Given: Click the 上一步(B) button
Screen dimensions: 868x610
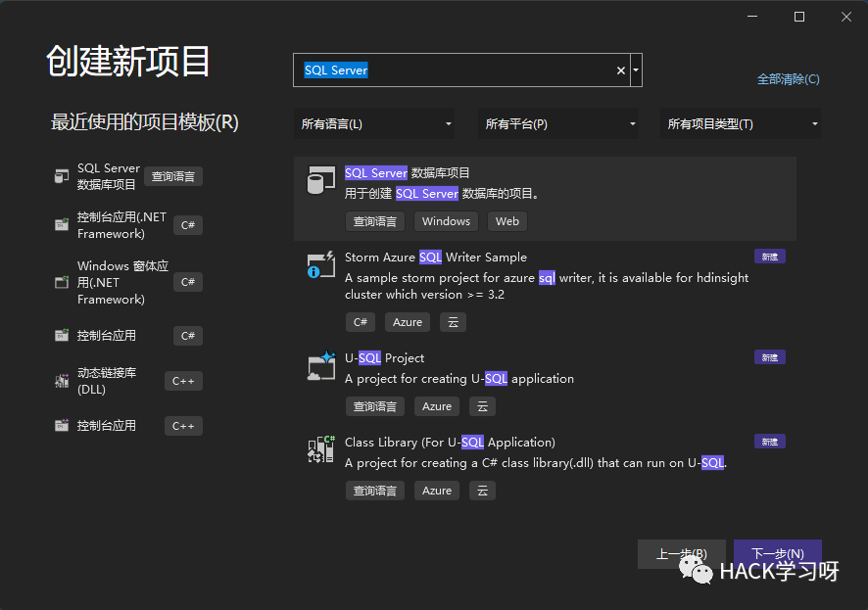Looking at the screenshot, I should [682, 553].
